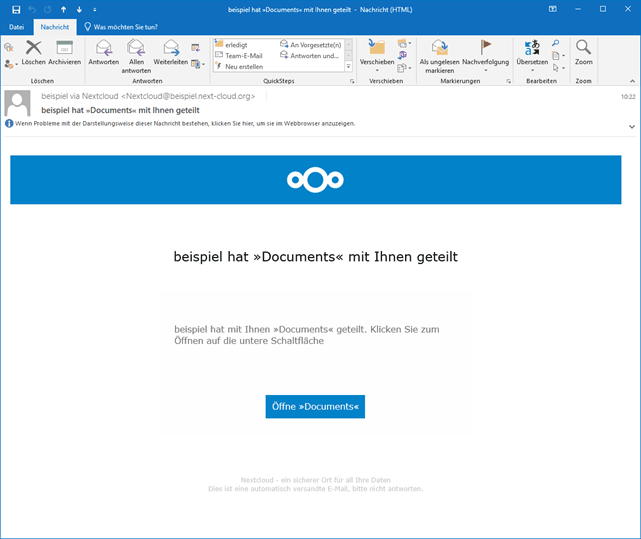The image size is (641, 539).
Task: Forward message with Weiterleiten
Action: [x=171, y=53]
